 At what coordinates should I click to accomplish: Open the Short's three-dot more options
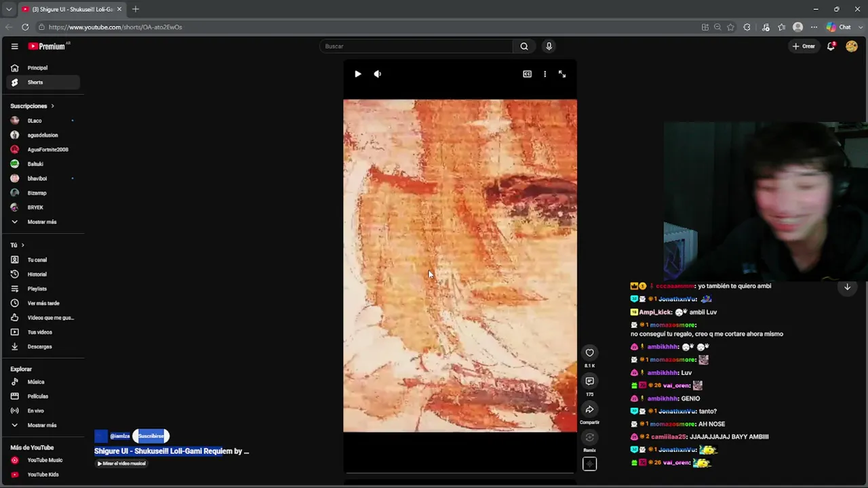coord(545,74)
